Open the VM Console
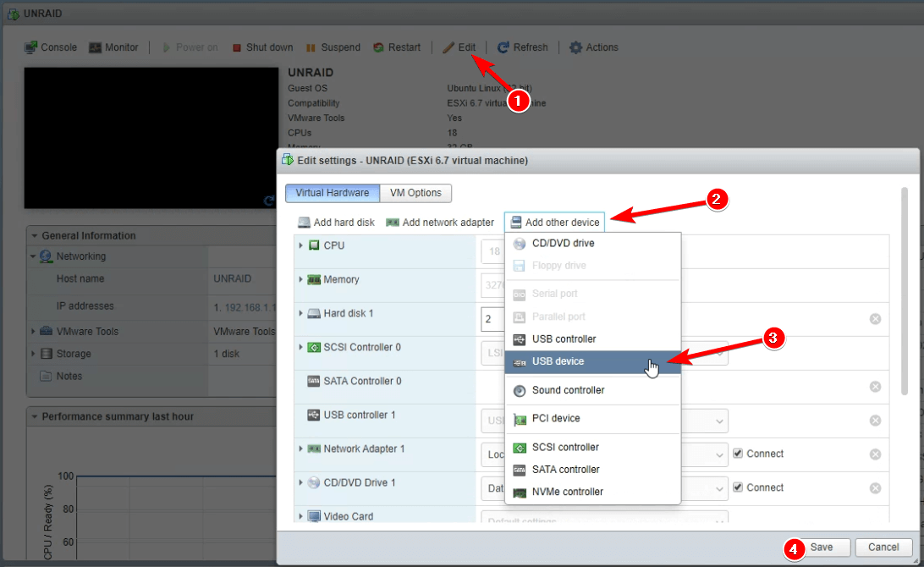This screenshot has height=567, width=924. 51,47
